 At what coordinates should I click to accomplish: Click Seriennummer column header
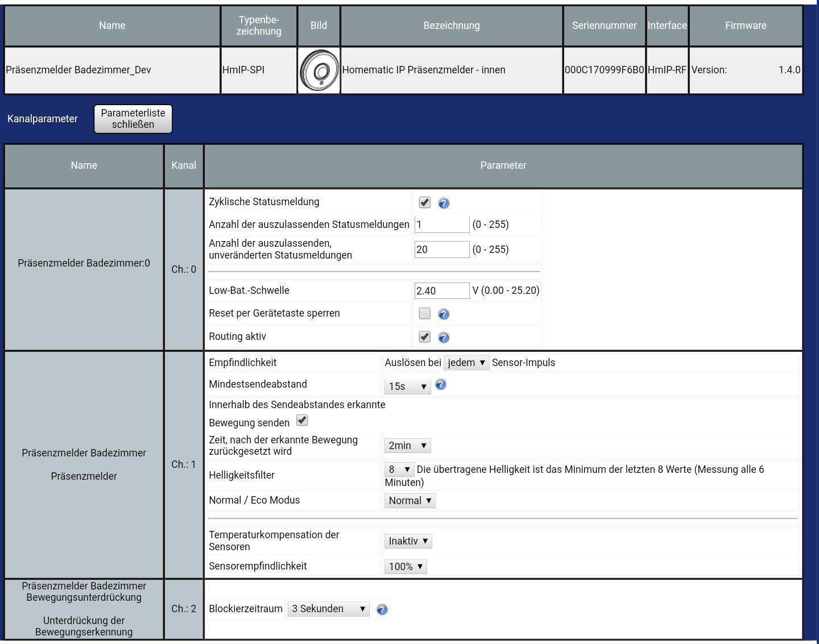605,26
